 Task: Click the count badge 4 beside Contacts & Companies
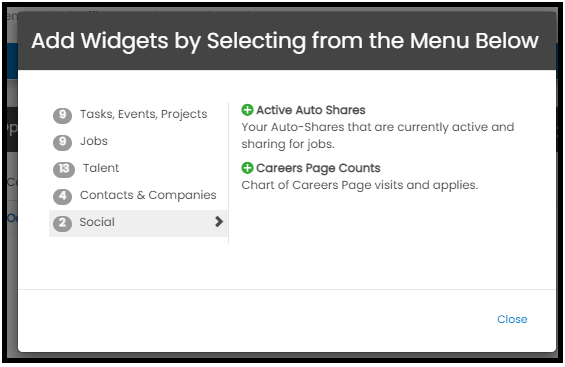coord(62,196)
